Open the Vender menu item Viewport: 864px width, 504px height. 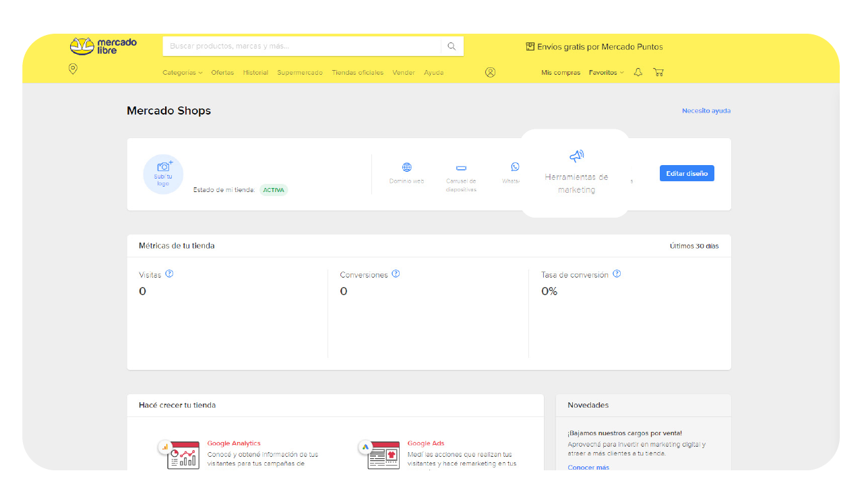click(404, 72)
